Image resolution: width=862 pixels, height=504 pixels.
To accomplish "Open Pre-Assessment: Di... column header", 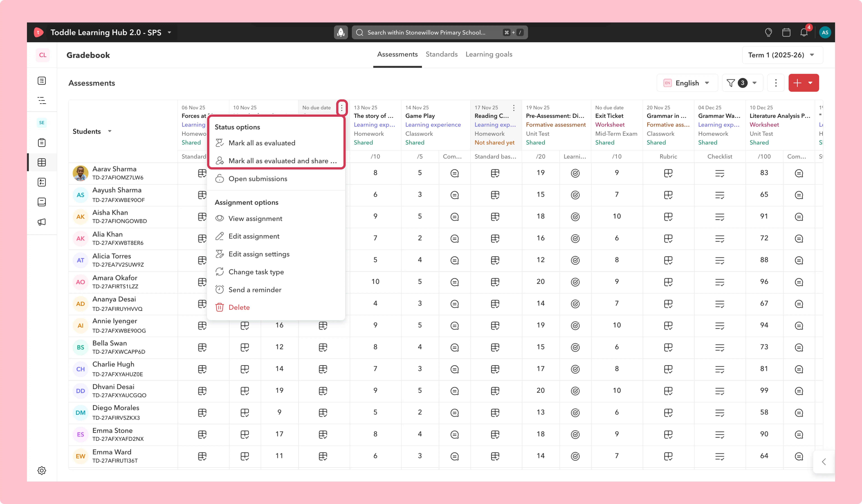I will pos(555,116).
